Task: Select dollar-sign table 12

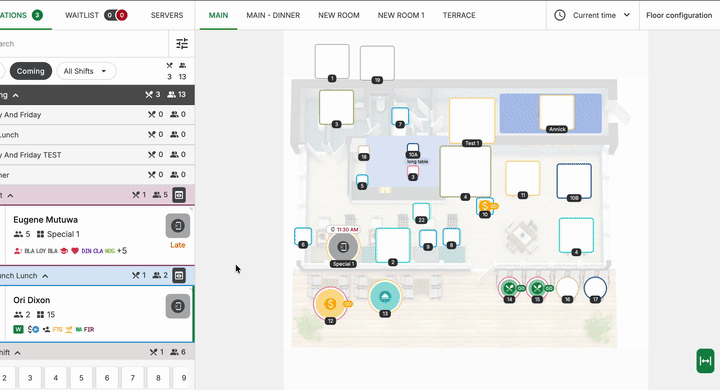Action: 330,304
